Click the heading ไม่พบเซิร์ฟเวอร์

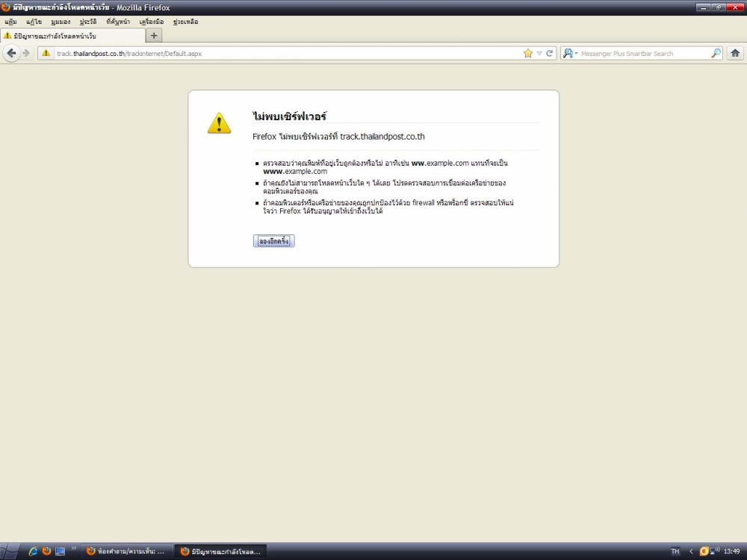tap(289, 116)
